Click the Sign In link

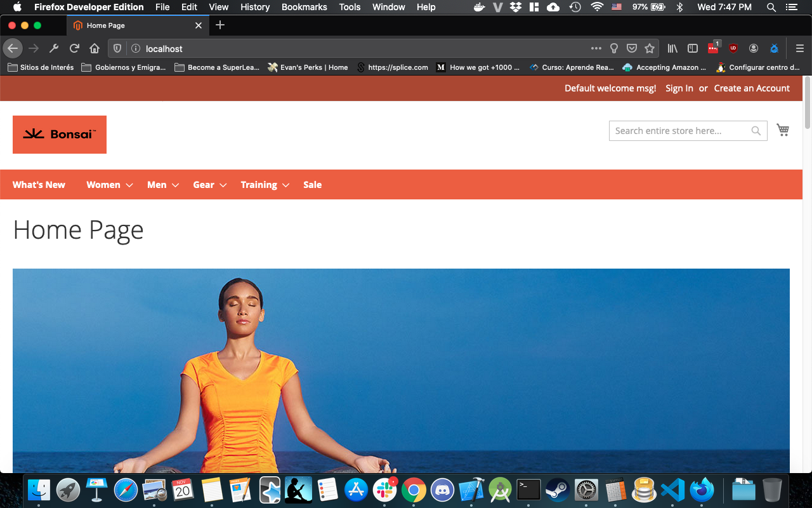679,88
